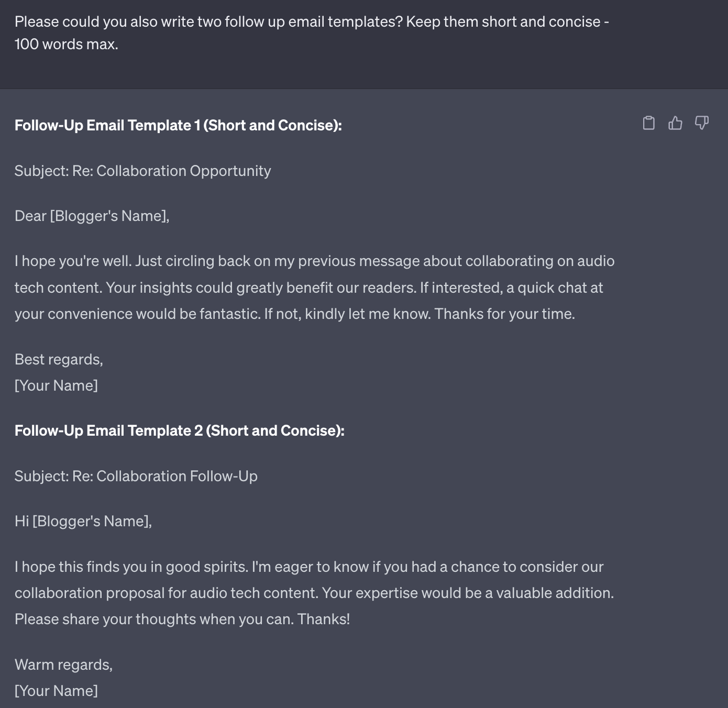Copy the response with the clipboard icon
728x708 pixels.
point(648,123)
